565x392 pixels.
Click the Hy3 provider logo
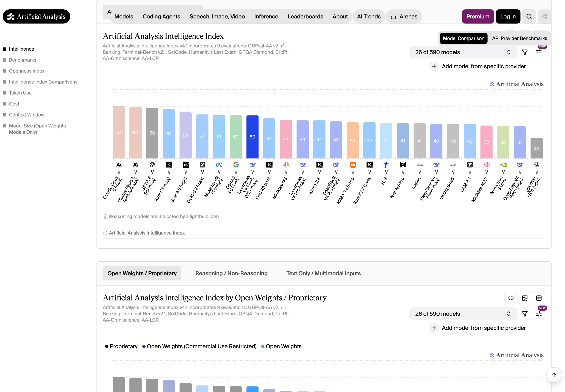(x=386, y=165)
